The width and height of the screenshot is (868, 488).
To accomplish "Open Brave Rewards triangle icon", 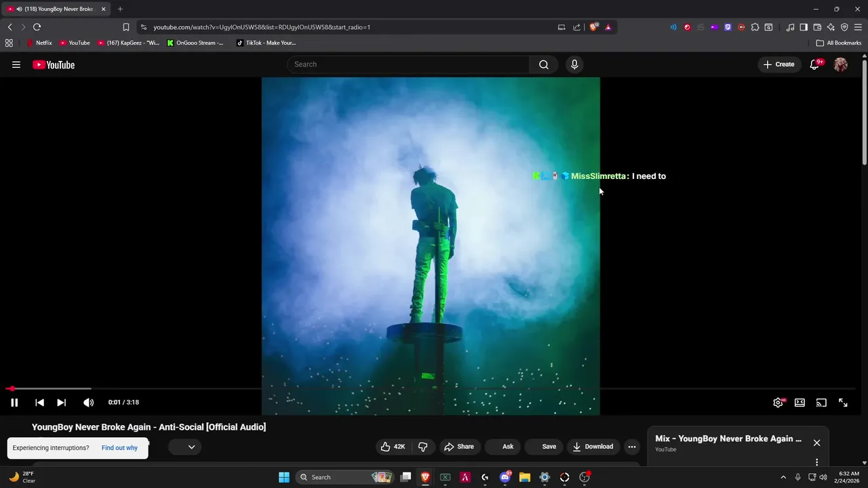I will coord(608,27).
